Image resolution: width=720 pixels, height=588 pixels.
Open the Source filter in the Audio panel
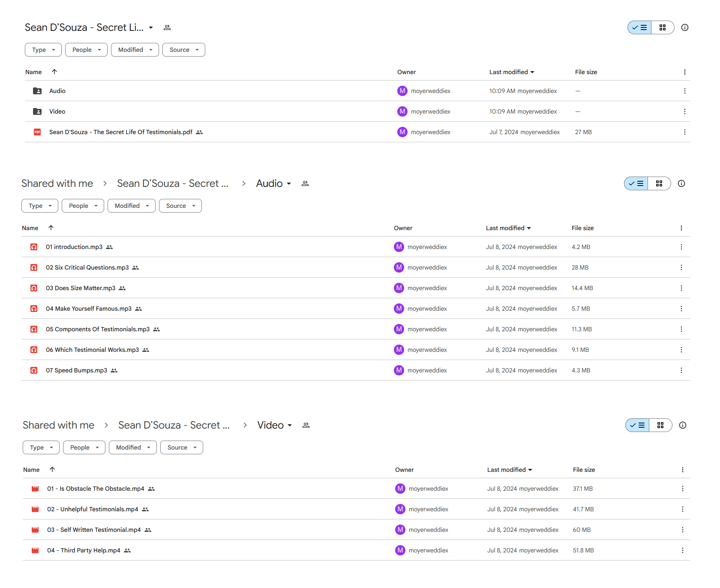[x=180, y=206]
